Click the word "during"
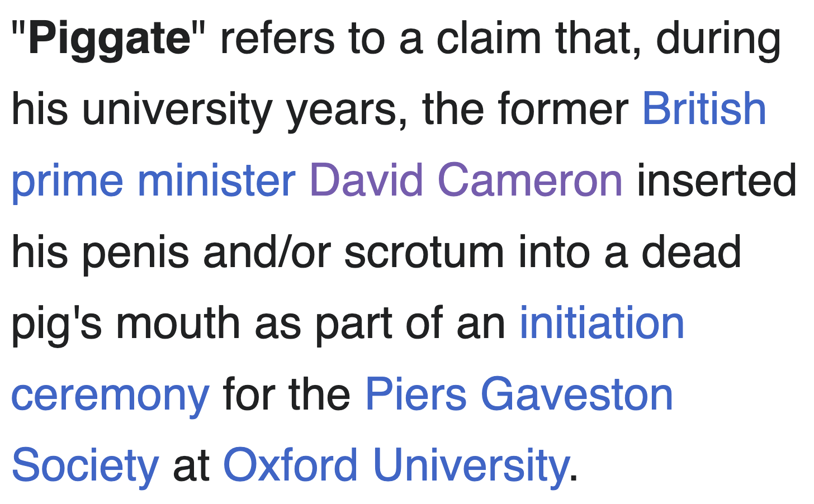The image size is (814, 504). point(718,39)
